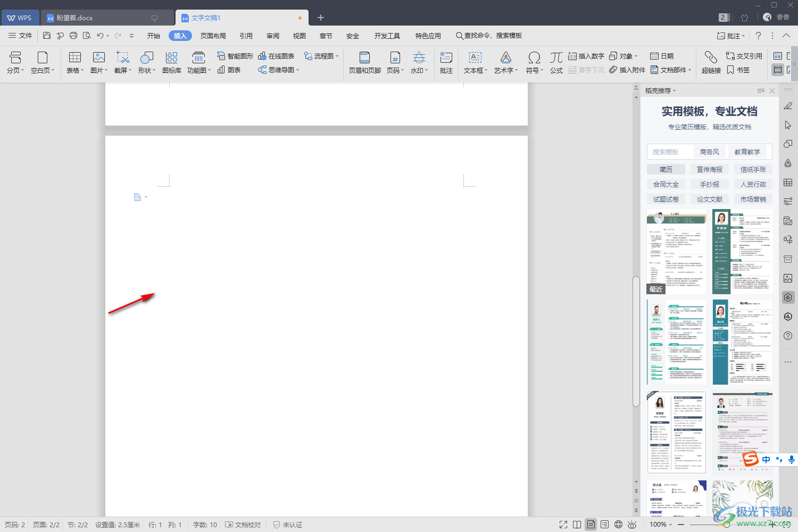Open the Review (审阅) tab
Viewport: 798px width, 532px height.
tap(273, 36)
